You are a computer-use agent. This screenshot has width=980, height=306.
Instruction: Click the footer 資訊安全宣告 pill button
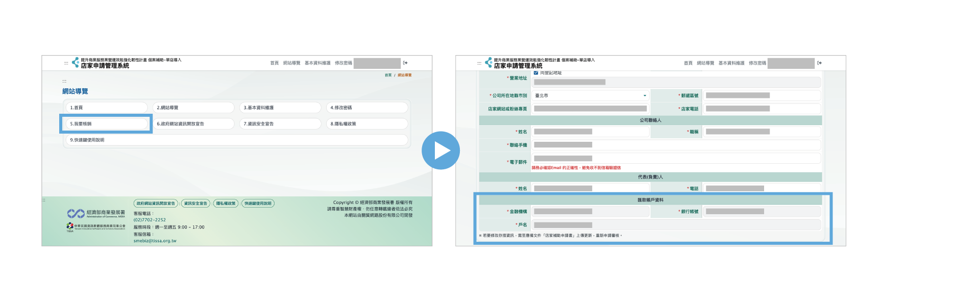tap(195, 203)
